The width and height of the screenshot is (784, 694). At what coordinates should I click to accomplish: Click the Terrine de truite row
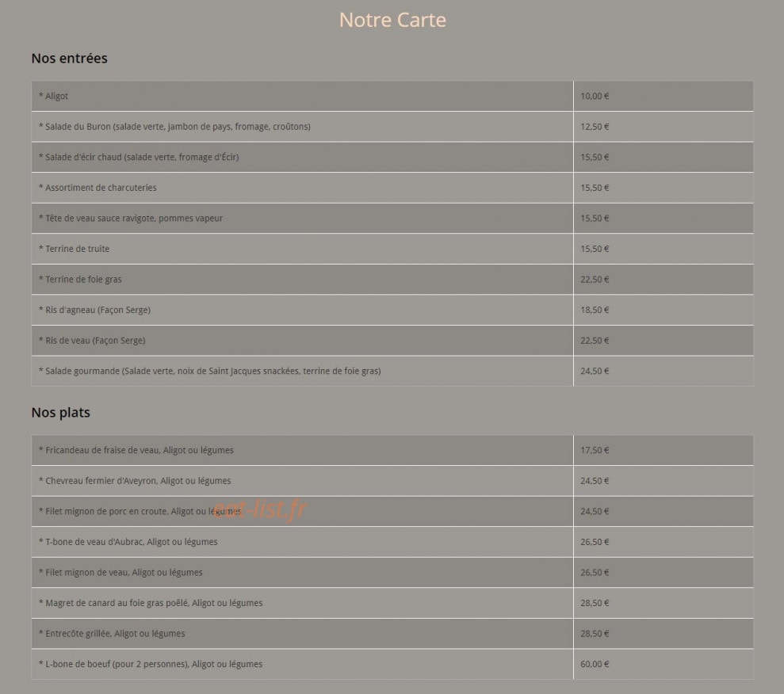tap(392, 248)
